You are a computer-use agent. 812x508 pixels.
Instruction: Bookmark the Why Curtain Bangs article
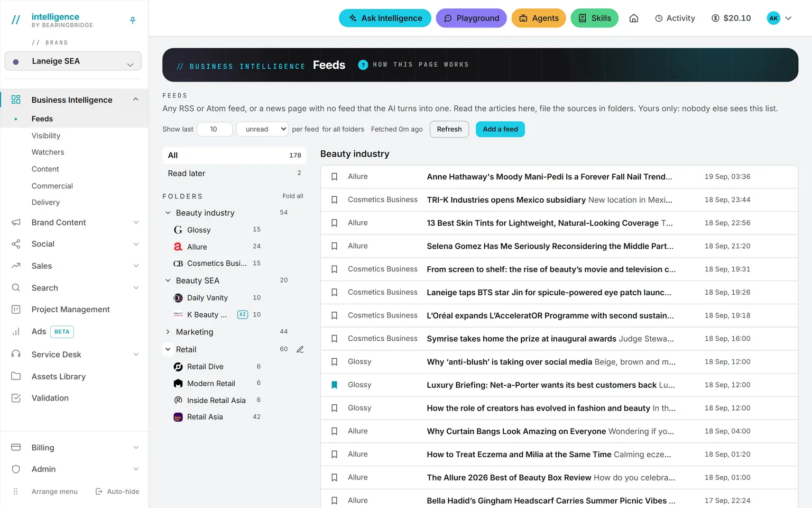pos(334,431)
